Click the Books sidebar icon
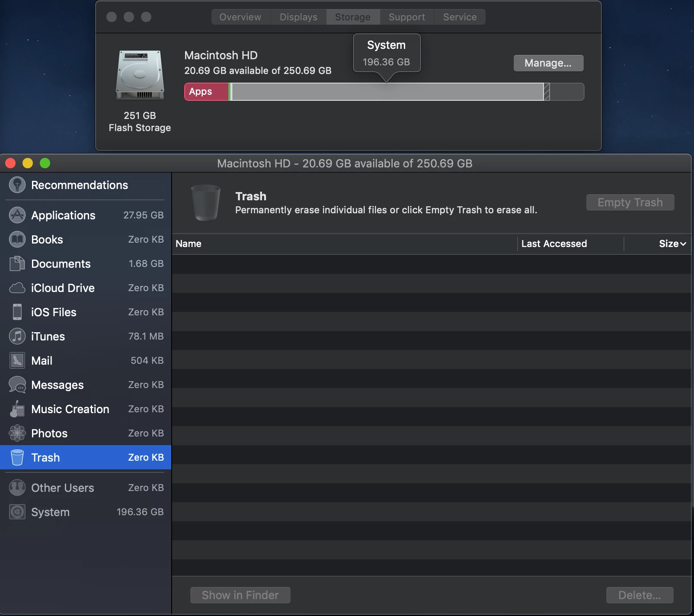694x616 pixels. (x=17, y=239)
